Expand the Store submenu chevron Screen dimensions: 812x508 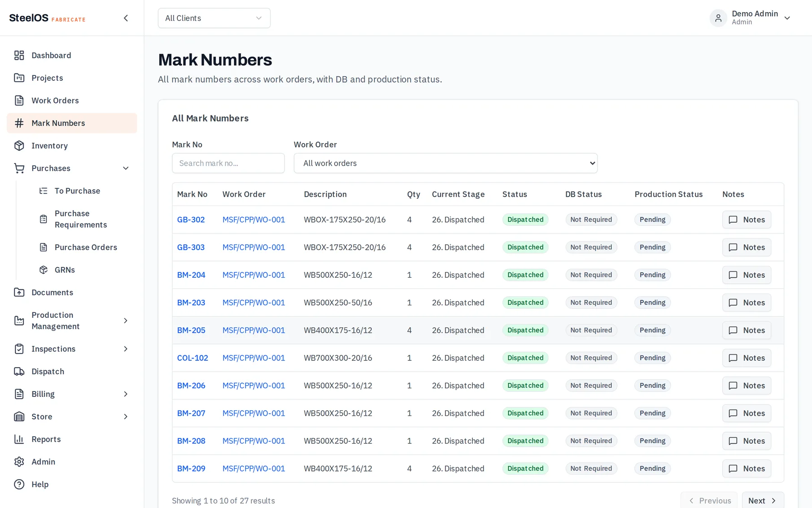point(126,417)
